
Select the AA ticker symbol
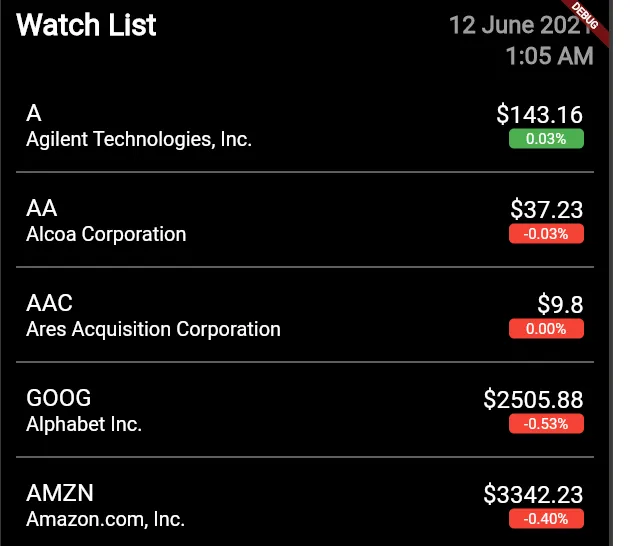coord(42,208)
